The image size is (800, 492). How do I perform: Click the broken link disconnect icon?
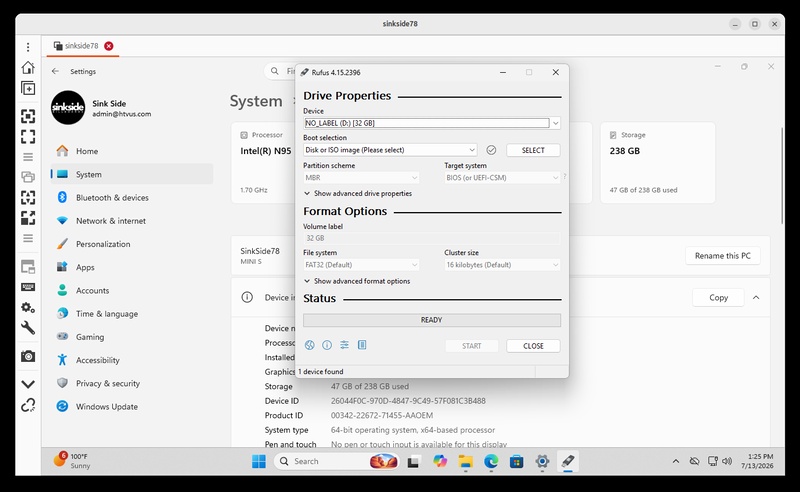coord(28,405)
